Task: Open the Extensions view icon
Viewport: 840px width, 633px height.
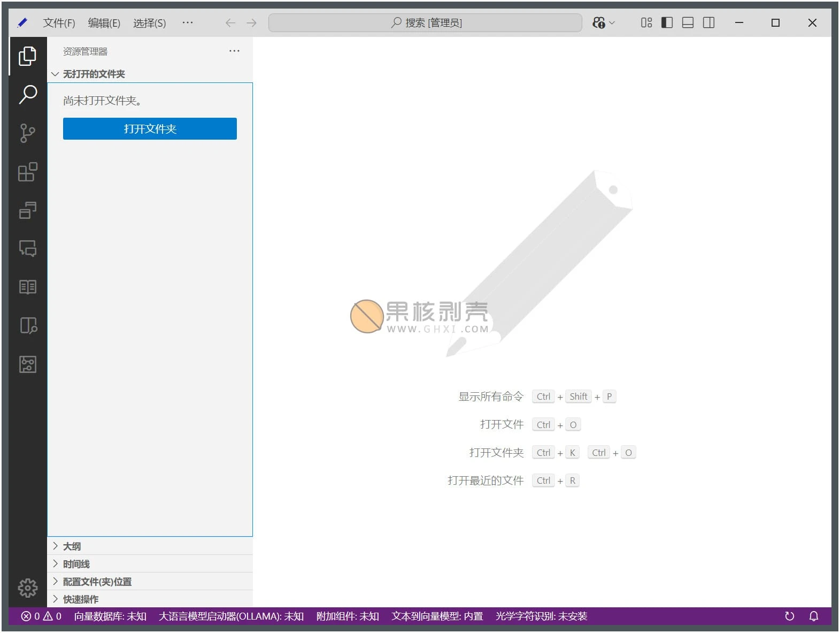Action: (28, 172)
